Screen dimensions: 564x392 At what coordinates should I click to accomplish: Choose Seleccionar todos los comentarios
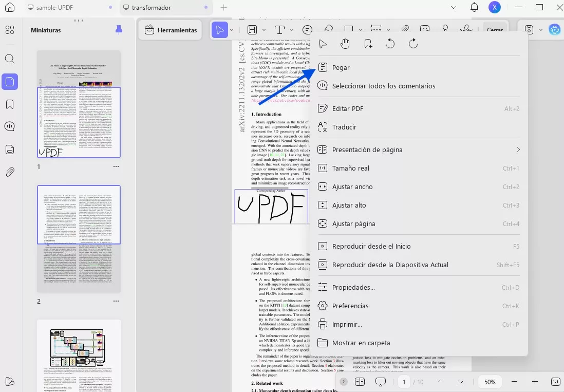(419, 86)
